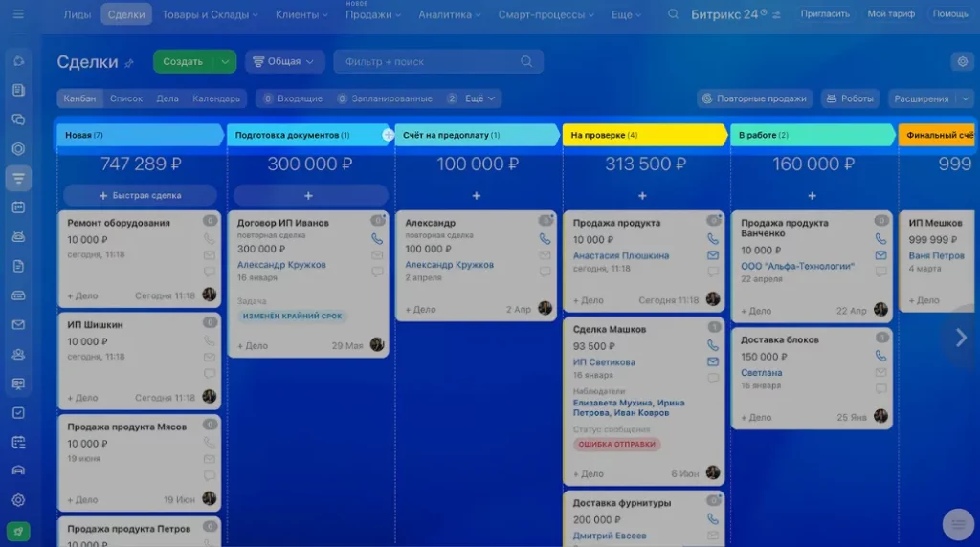Open the Лиды menu item
The height and width of the screenshot is (547, 980).
pyautogui.click(x=77, y=14)
